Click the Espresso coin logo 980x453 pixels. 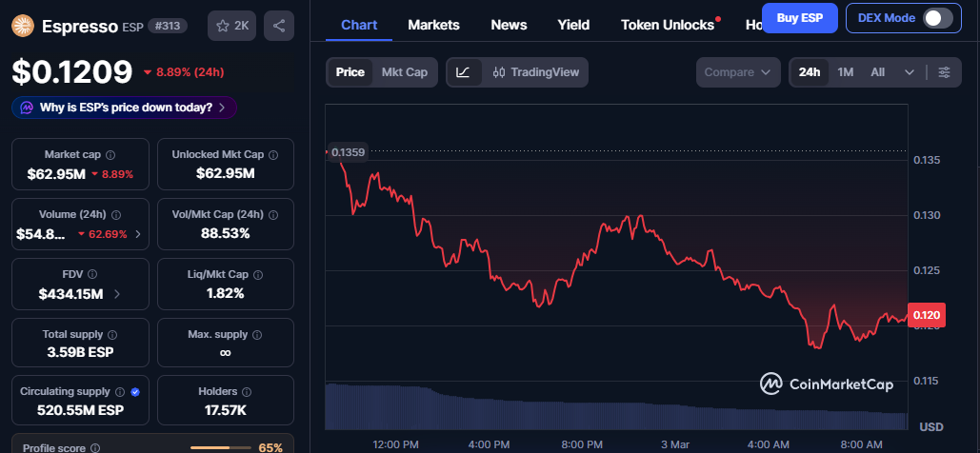pyautogui.click(x=23, y=26)
